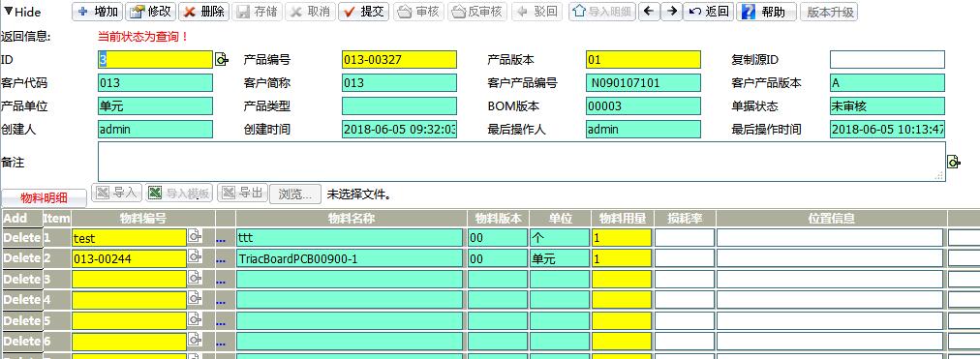Click the 审核 (Audit) toolbar button

tap(418, 12)
